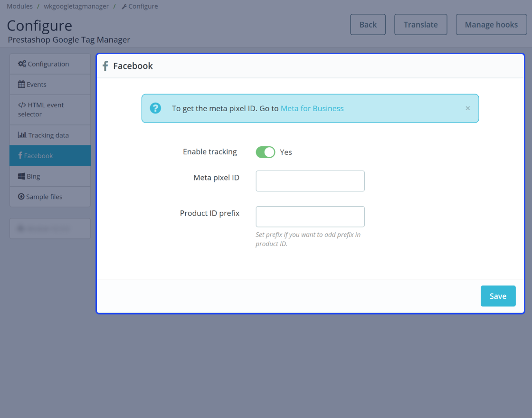
Task: Click the 'Product ID prefix' label
Action: pos(209,213)
